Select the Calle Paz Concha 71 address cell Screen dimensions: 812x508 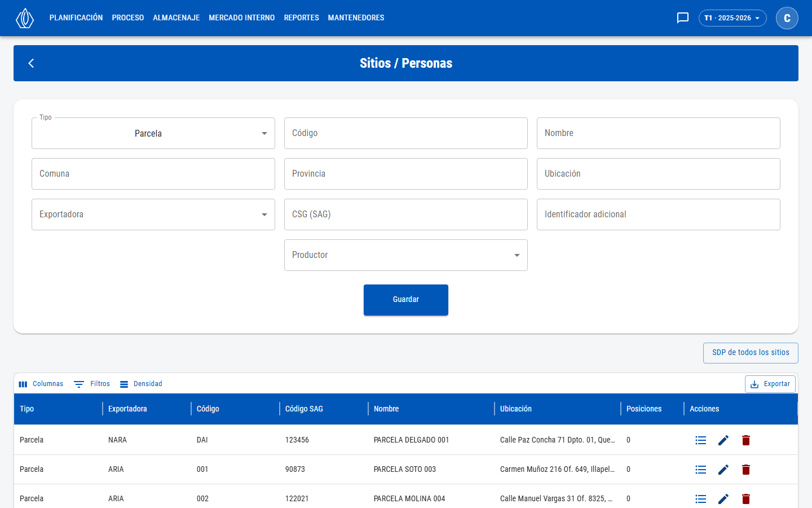(x=558, y=440)
